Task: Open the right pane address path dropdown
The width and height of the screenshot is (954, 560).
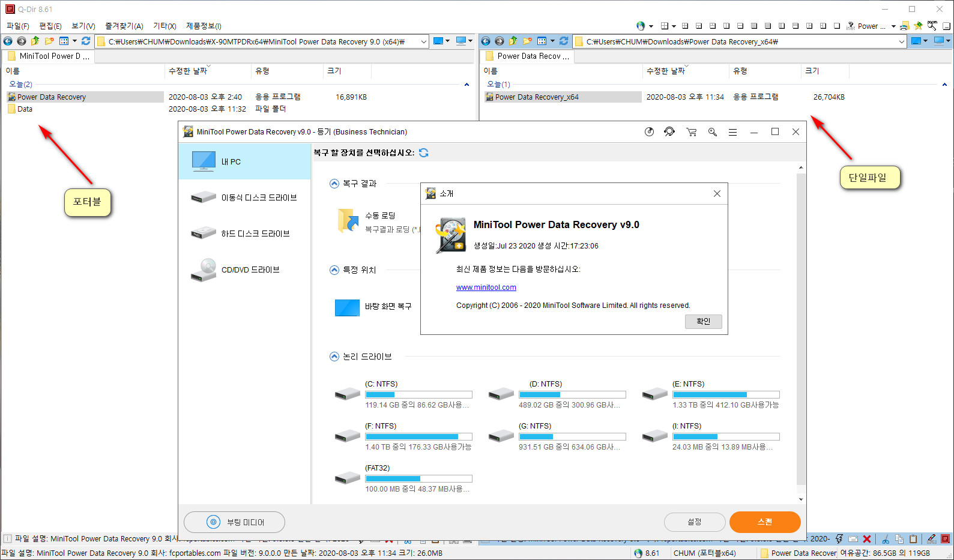Action: pos(901,41)
